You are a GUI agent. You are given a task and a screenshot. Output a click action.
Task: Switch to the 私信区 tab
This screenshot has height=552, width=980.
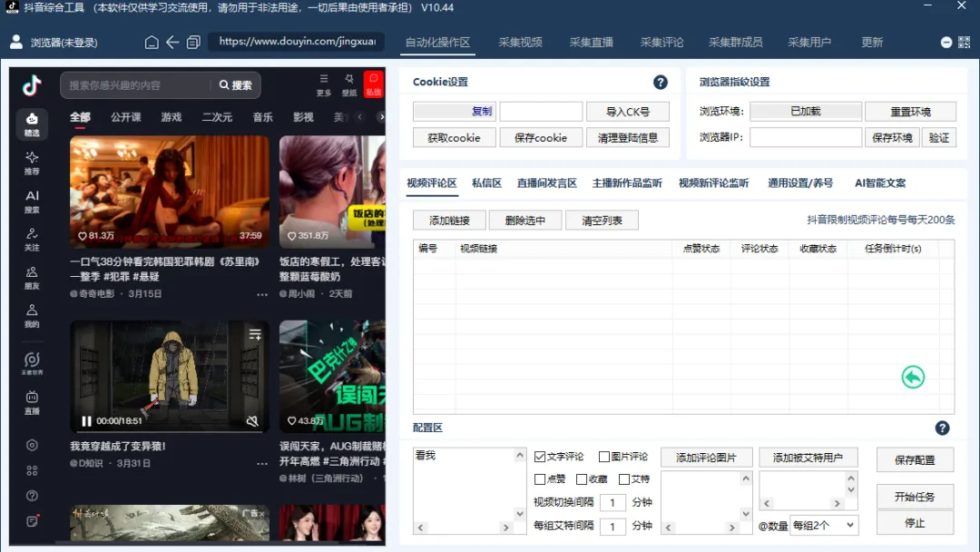point(486,182)
